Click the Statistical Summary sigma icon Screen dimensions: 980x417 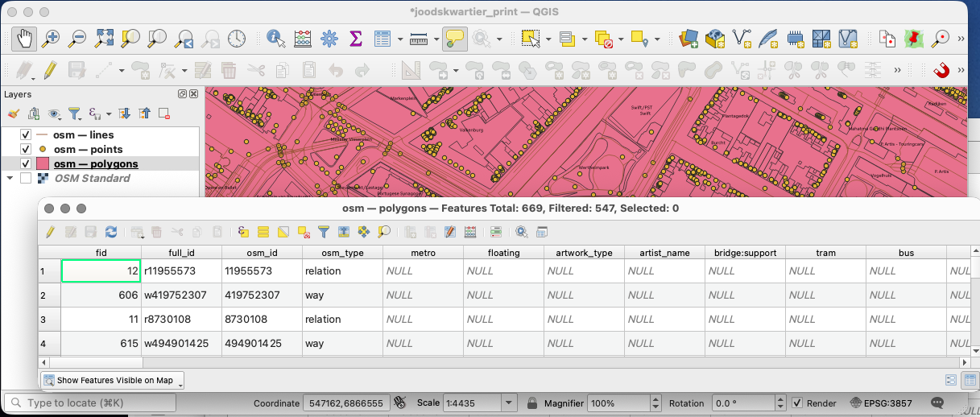(x=355, y=38)
